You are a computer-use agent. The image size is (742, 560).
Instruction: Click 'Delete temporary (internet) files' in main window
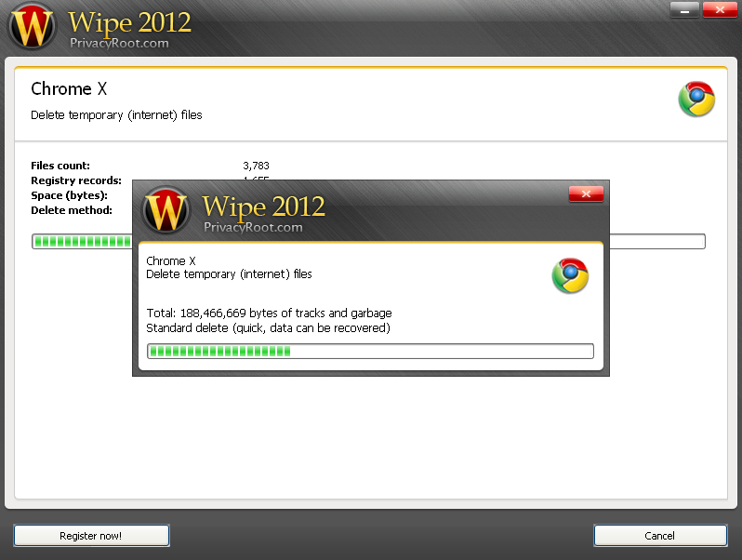click(116, 115)
